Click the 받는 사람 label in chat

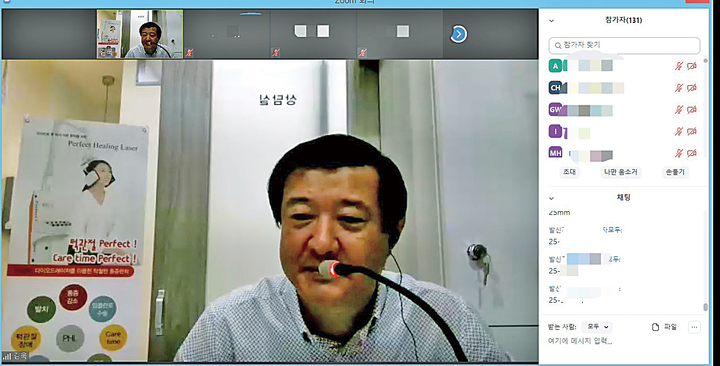coord(562,327)
